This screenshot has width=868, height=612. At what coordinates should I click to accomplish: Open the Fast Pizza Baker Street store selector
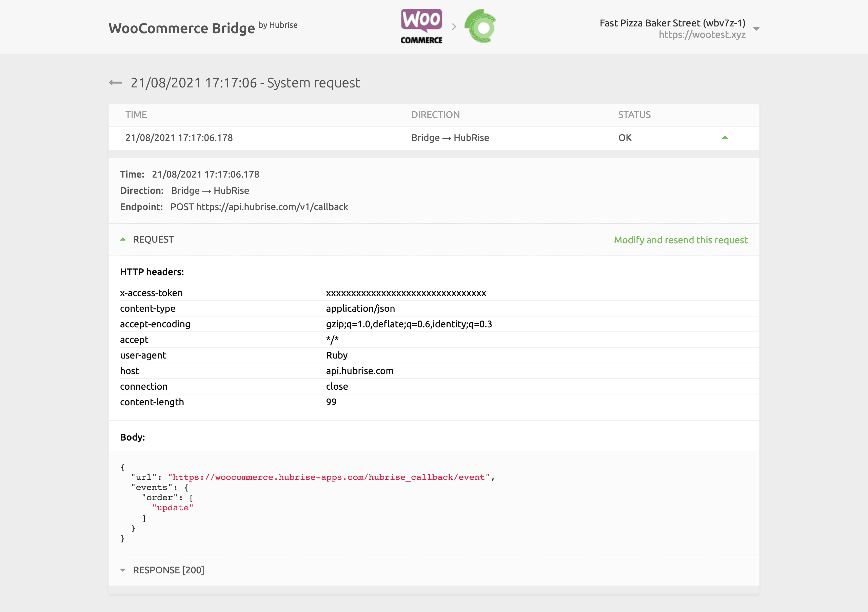click(x=672, y=23)
